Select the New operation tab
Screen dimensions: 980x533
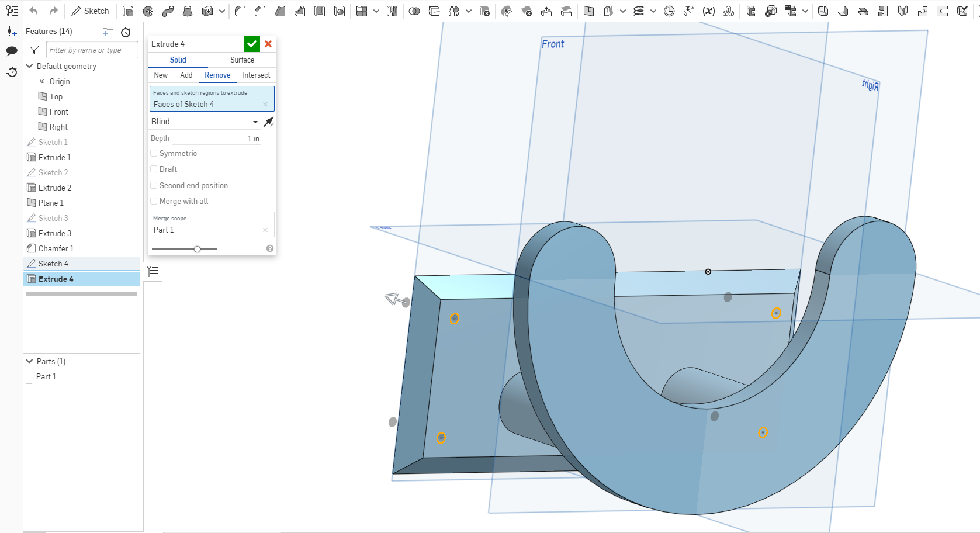161,75
